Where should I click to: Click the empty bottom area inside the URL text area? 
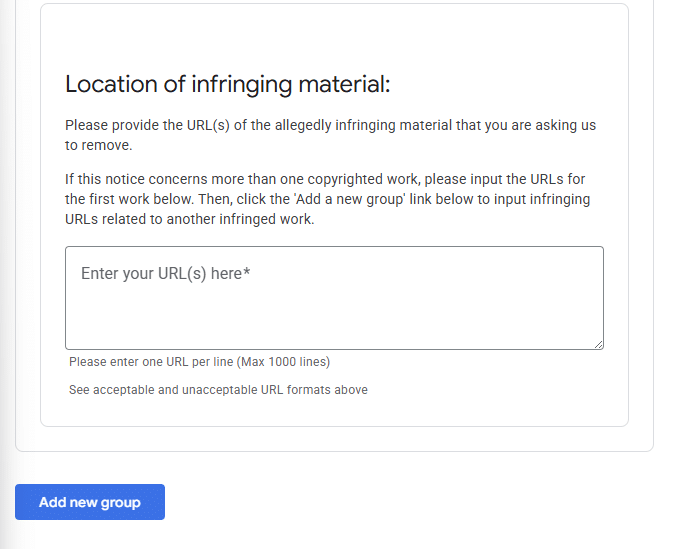[334, 324]
